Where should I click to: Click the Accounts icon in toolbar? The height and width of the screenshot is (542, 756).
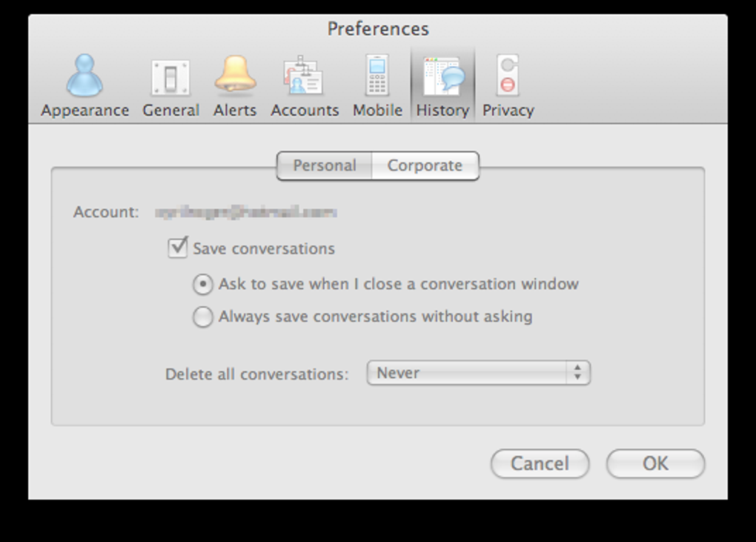coord(304,77)
